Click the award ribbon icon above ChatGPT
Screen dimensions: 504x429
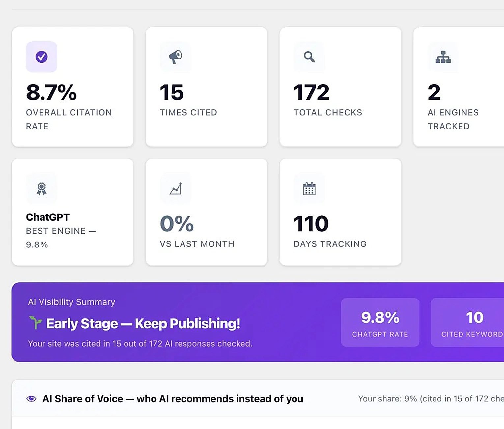point(42,188)
